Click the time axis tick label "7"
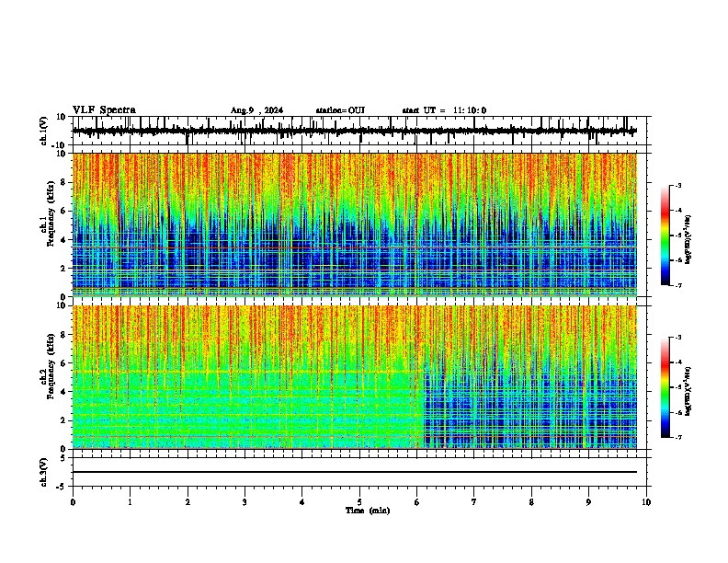 click(x=474, y=502)
